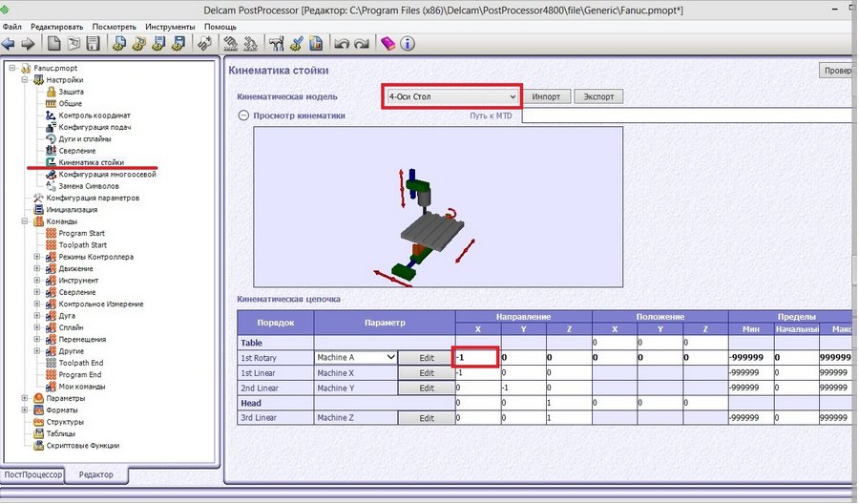Click Edit button in 1st Rotary row
This screenshot has width=859, height=504.
tap(427, 358)
